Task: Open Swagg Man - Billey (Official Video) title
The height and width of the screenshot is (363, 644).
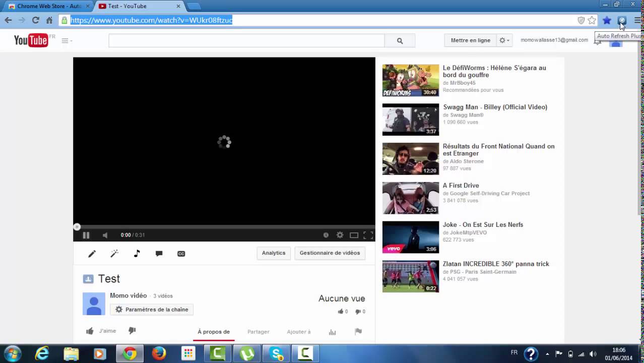Action: (495, 107)
